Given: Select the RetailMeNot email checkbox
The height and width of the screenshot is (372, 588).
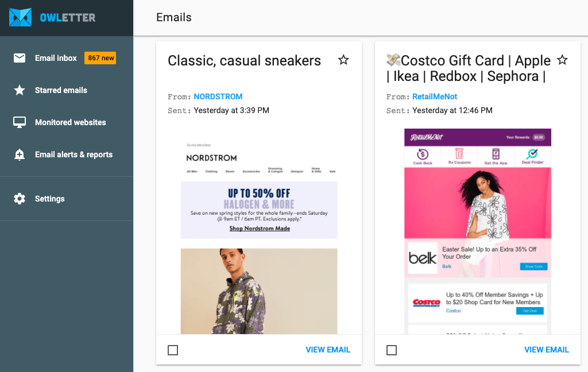Looking at the screenshot, I should pyautogui.click(x=392, y=350).
